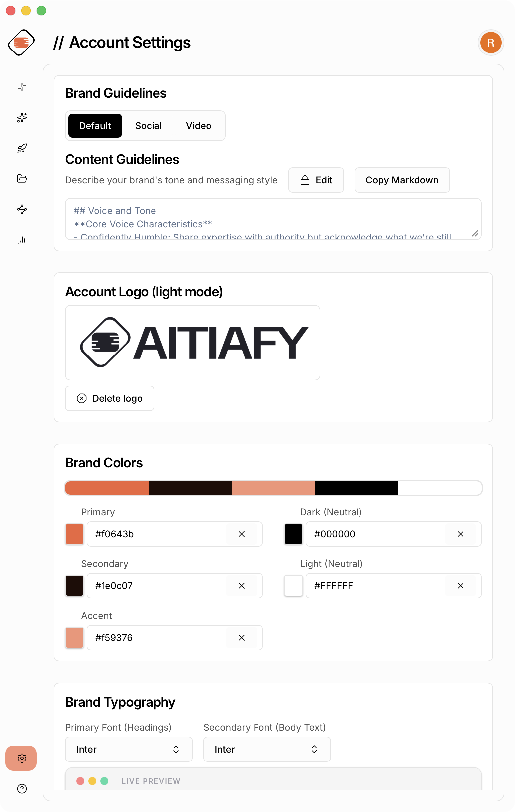Viewport: 515px width, 812px height.
Task: Open the rocket launch icon in sidebar
Action: click(x=22, y=148)
